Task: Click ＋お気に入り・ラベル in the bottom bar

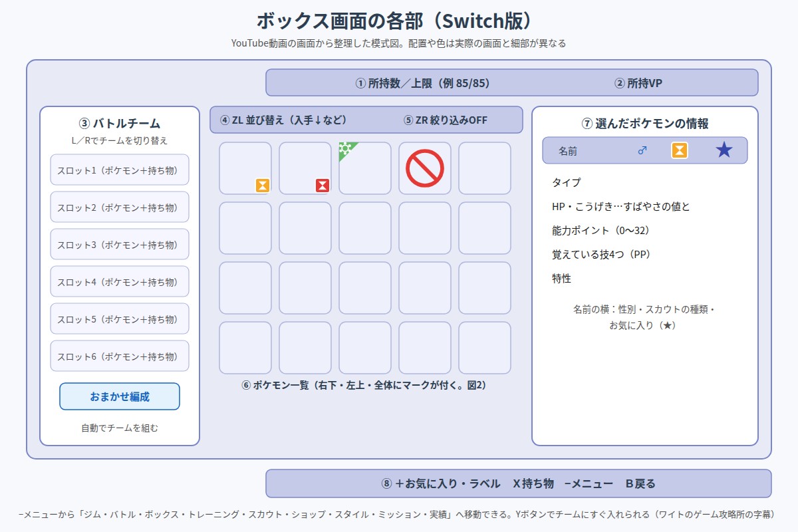Action: click(x=448, y=483)
